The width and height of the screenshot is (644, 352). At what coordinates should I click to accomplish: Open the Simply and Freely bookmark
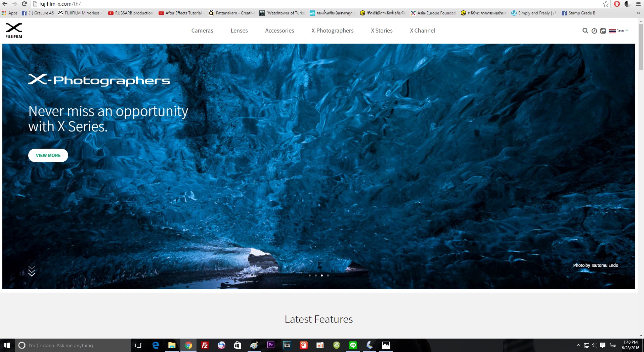534,13
